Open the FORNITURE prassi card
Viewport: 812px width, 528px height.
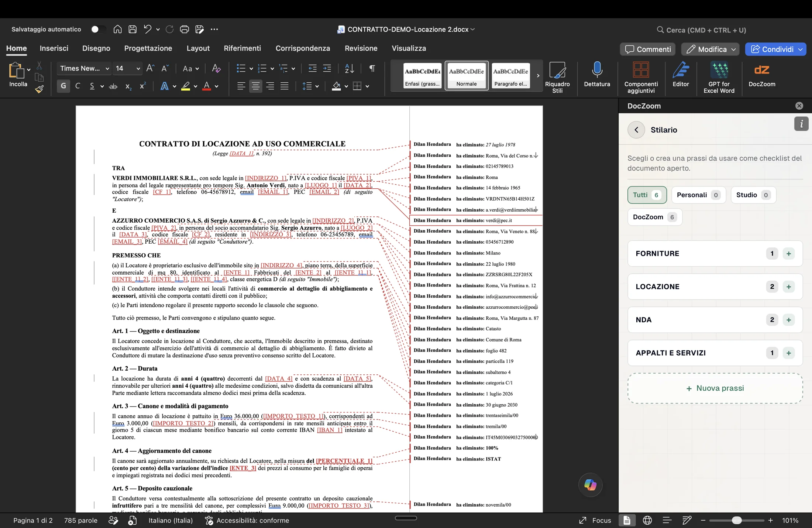click(x=715, y=254)
